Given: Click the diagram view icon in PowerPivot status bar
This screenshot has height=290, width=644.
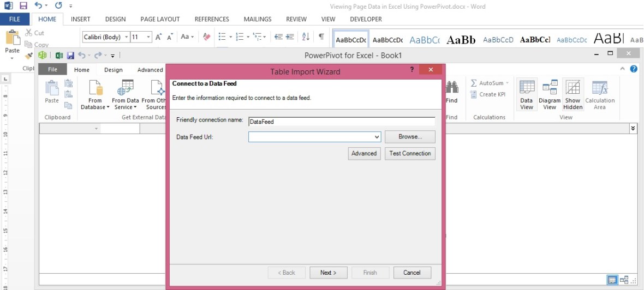Looking at the screenshot, I should pos(624,280).
